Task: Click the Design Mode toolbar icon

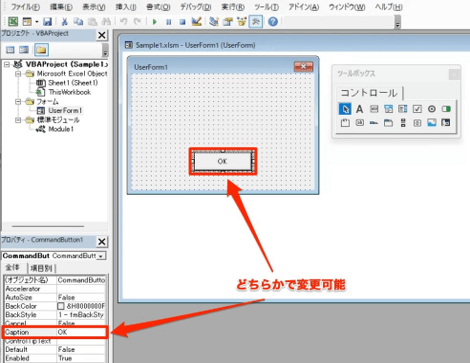Action: coord(197,22)
